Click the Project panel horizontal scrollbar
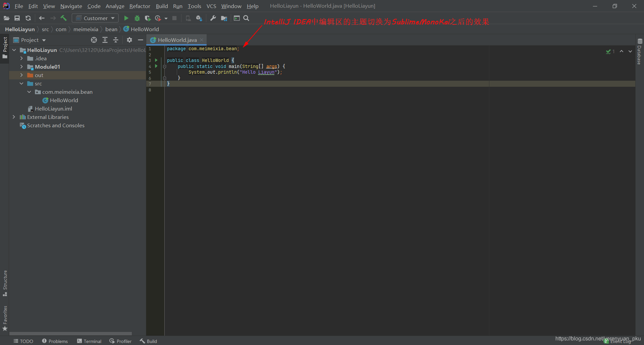The image size is (644, 345). tap(70, 334)
